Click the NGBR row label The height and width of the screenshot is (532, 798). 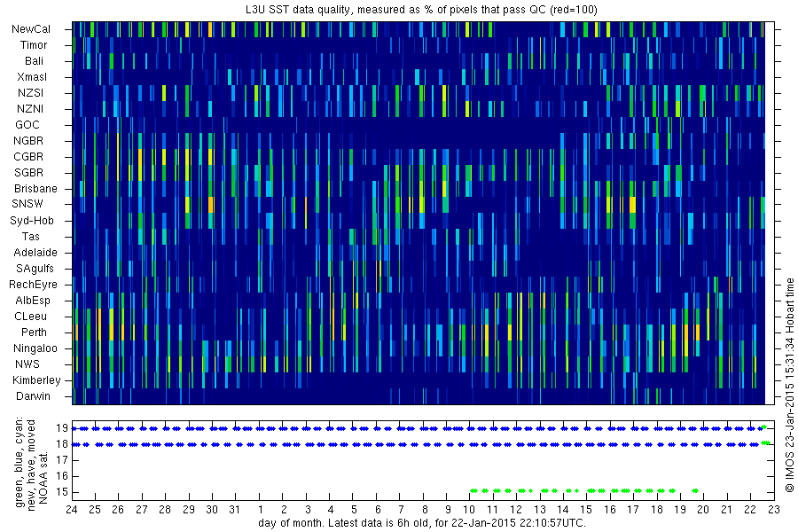[x=28, y=140]
